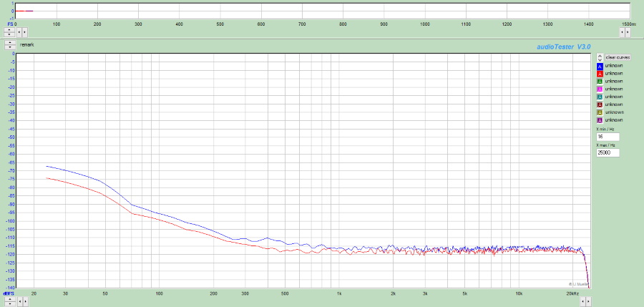Click the audioTester V3.0 title text
This screenshot has height=307, width=644.
pyautogui.click(x=564, y=47)
